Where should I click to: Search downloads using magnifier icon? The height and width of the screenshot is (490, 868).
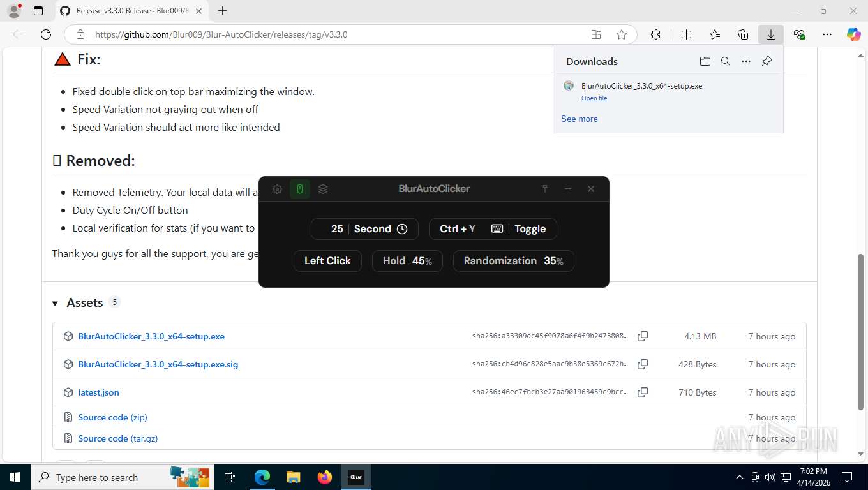pyautogui.click(x=726, y=61)
